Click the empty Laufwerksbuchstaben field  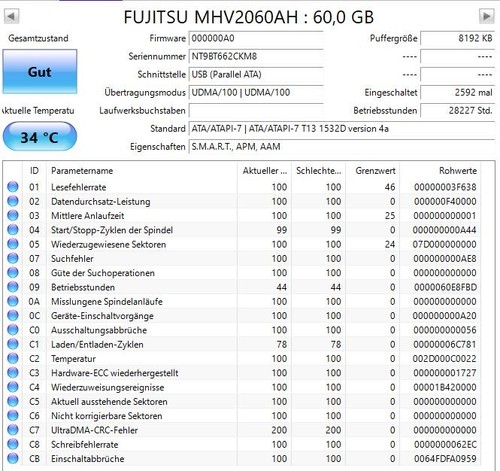click(256, 110)
